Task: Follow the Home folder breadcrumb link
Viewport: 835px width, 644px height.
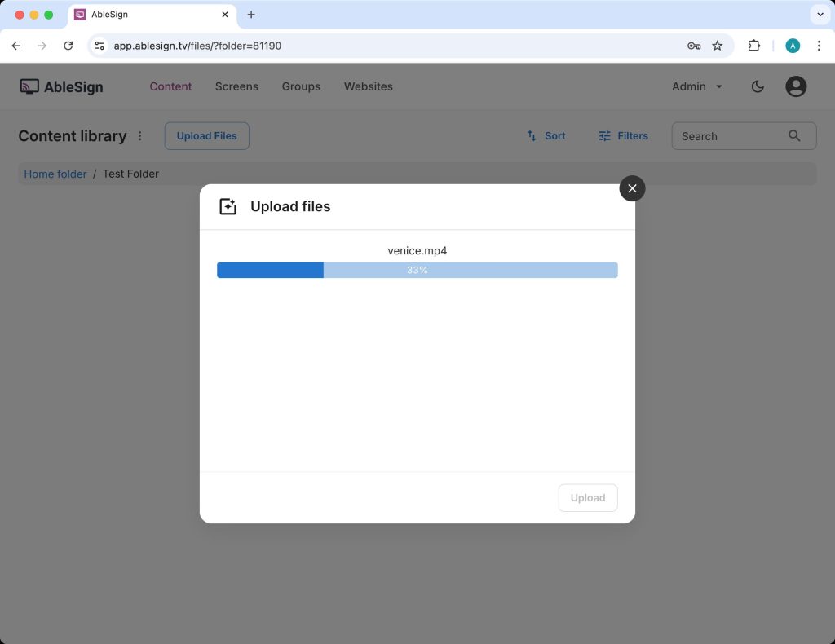Action: pyautogui.click(x=55, y=174)
